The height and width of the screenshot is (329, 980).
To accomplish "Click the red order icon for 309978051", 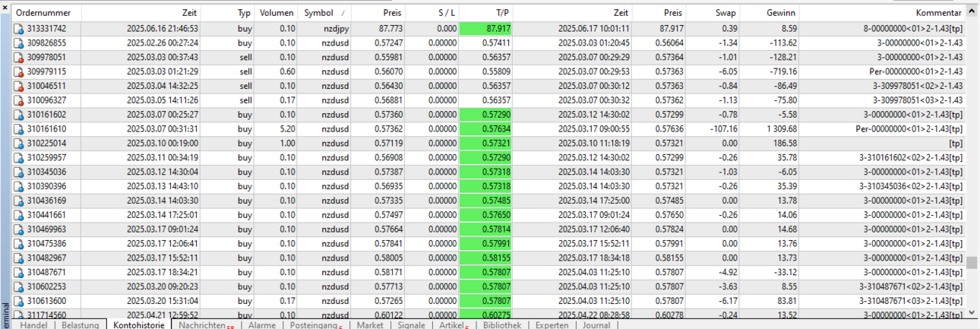I will pyautogui.click(x=19, y=57).
